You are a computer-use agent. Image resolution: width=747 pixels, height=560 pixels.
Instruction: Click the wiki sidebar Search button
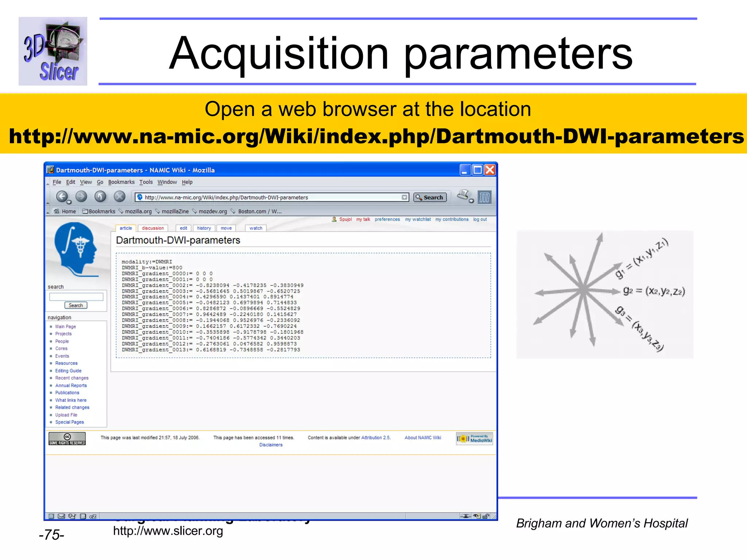pos(76,306)
